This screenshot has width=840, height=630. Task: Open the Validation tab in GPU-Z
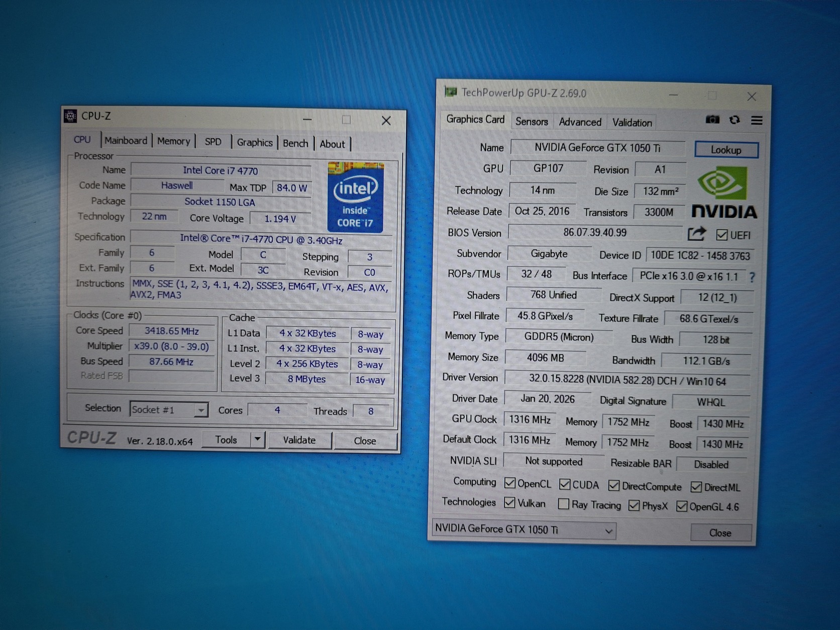(632, 123)
